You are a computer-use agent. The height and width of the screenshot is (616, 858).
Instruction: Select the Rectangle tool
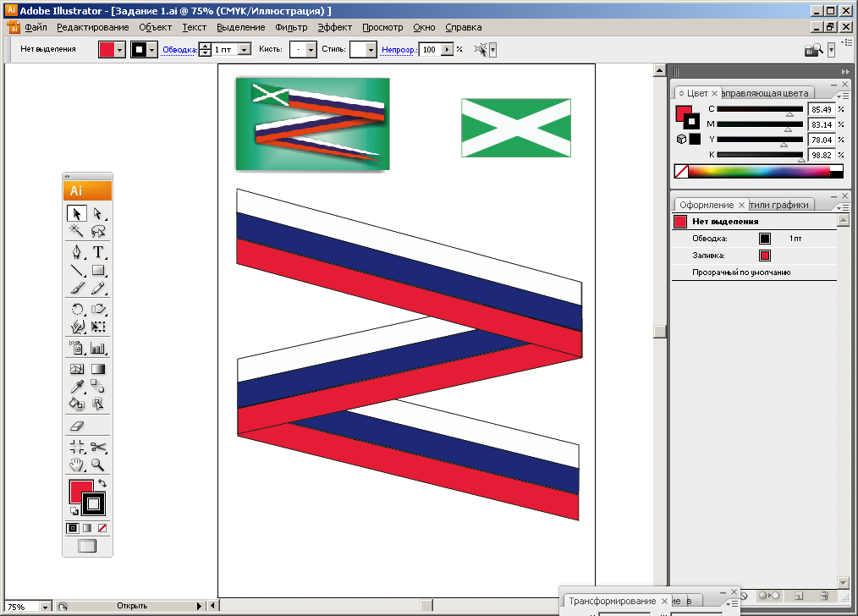tap(98, 270)
